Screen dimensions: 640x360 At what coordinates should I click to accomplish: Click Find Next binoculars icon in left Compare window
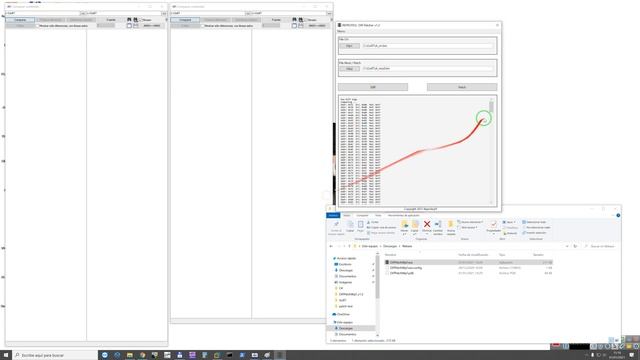(x=136, y=20)
